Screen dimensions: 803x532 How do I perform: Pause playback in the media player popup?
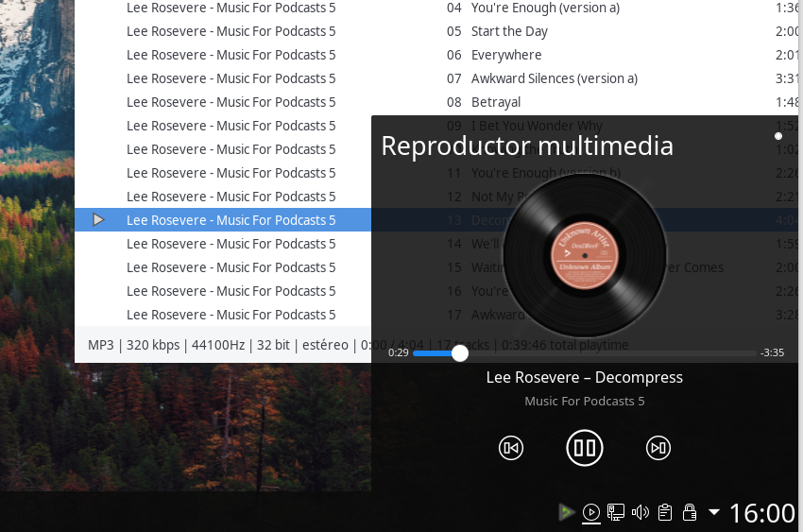[585, 448]
